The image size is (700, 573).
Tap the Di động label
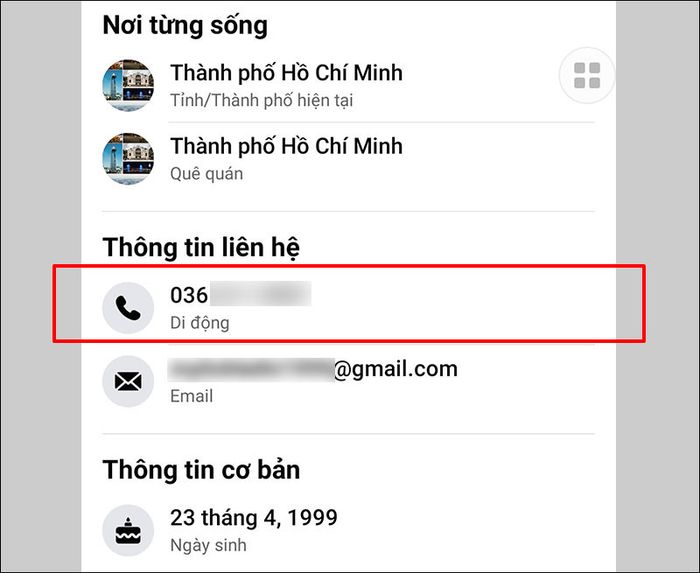[x=200, y=323]
